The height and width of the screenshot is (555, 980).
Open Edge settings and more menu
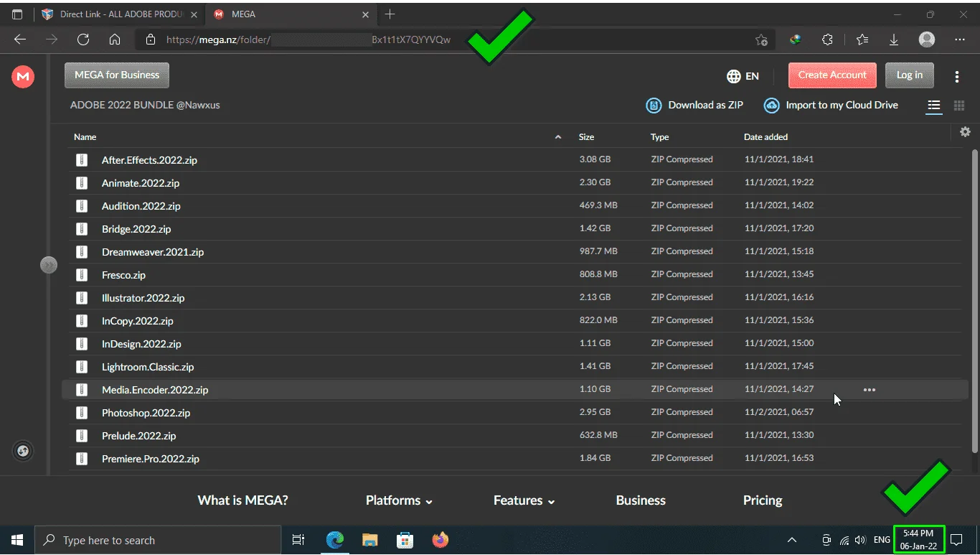coord(960,40)
